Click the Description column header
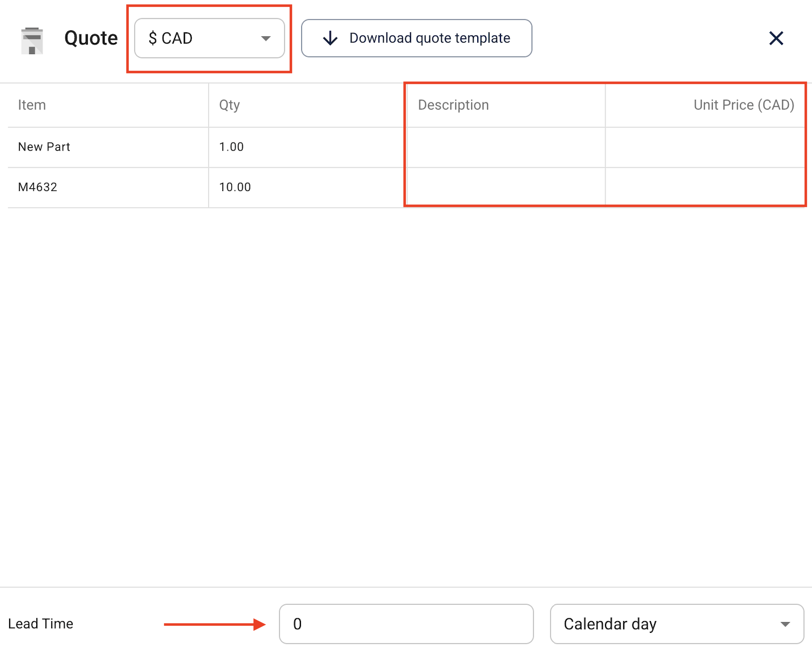Screen dimensions: 812x655 (453, 105)
